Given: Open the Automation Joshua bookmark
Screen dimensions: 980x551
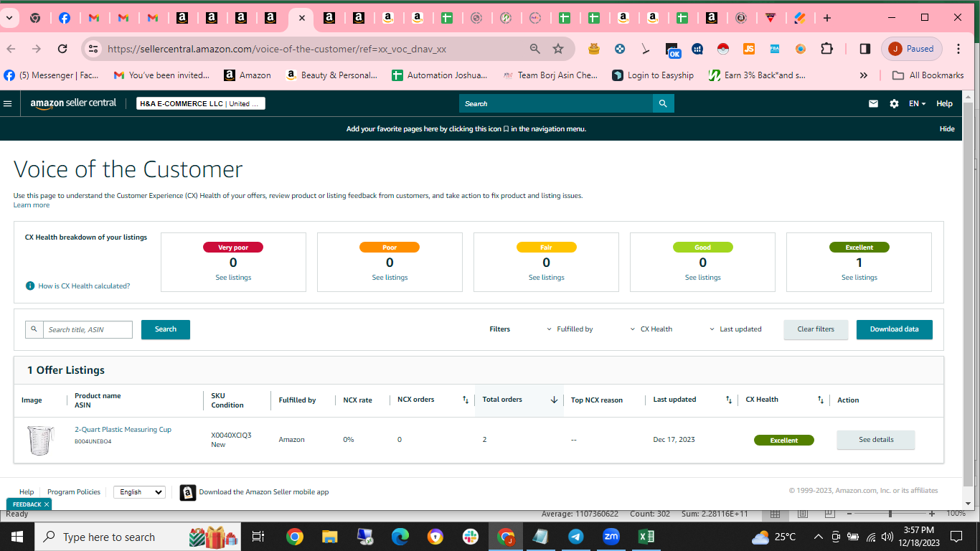Looking at the screenshot, I should pos(439,75).
